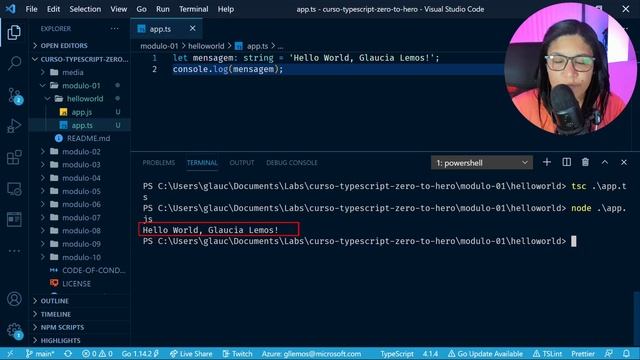Open errors and warnings status indicator

coord(97,354)
